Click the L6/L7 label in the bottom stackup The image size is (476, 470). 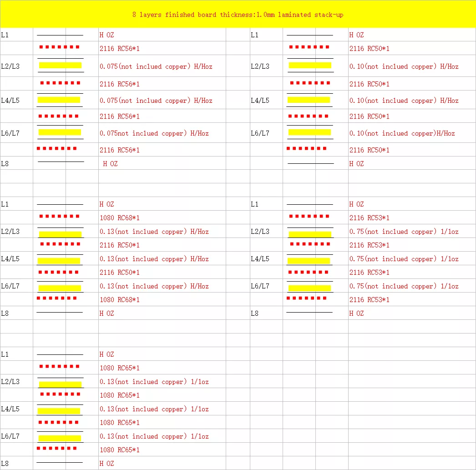click(10, 435)
